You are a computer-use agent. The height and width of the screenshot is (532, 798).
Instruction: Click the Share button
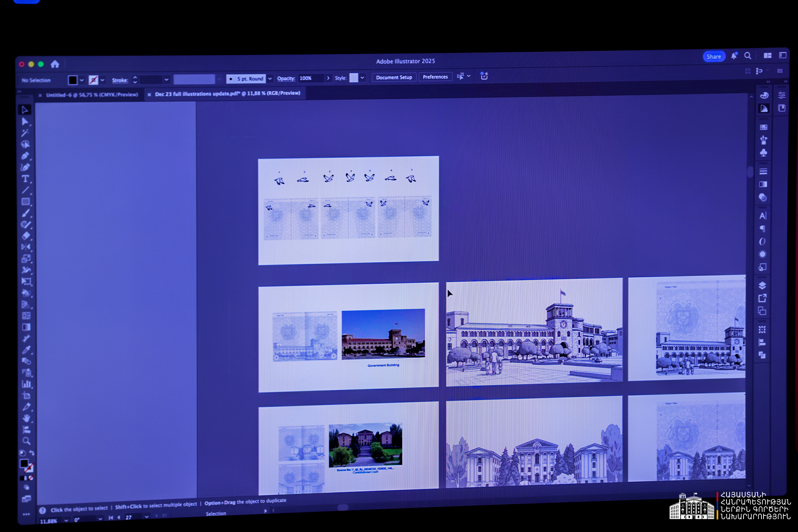click(714, 57)
